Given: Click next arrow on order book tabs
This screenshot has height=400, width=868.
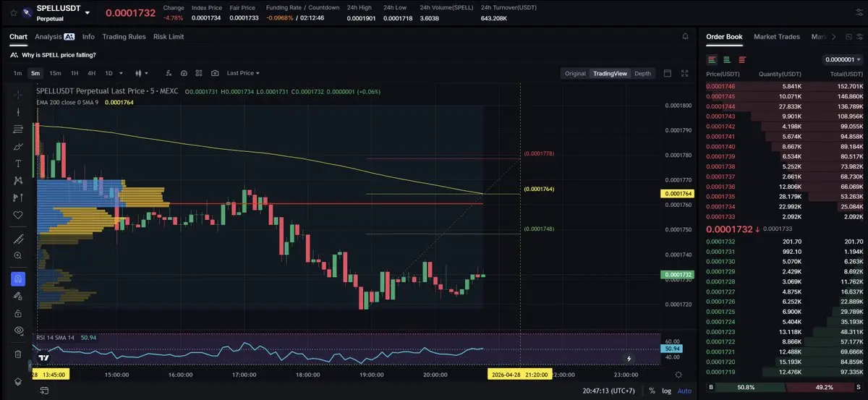Looking at the screenshot, I should [834, 36].
